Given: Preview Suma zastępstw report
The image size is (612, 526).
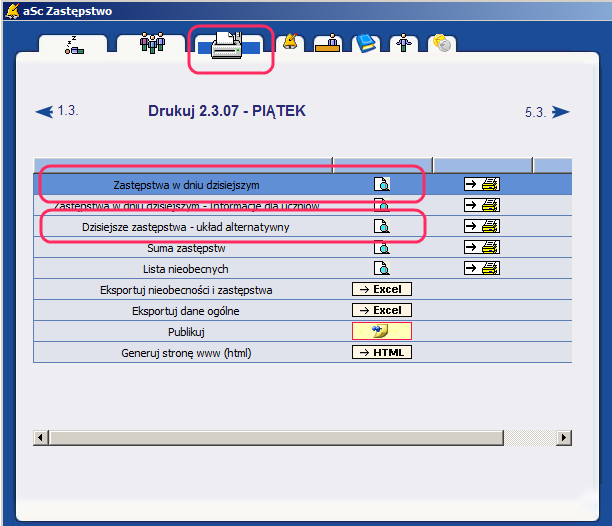Looking at the screenshot, I should pos(381,247).
